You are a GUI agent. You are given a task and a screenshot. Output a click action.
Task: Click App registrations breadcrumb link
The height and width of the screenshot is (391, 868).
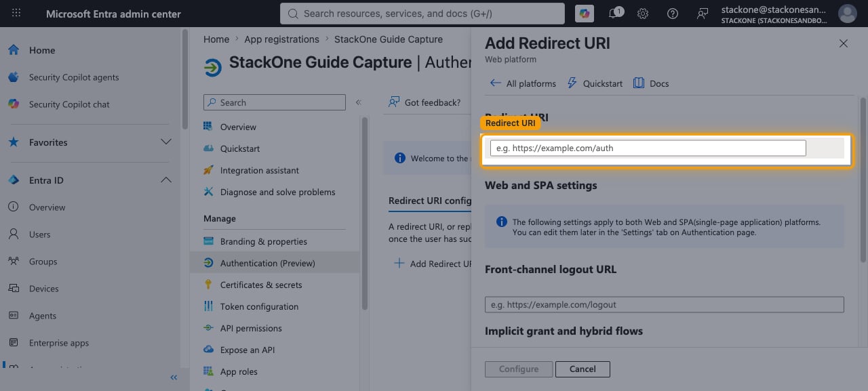(x=281, y=39)
